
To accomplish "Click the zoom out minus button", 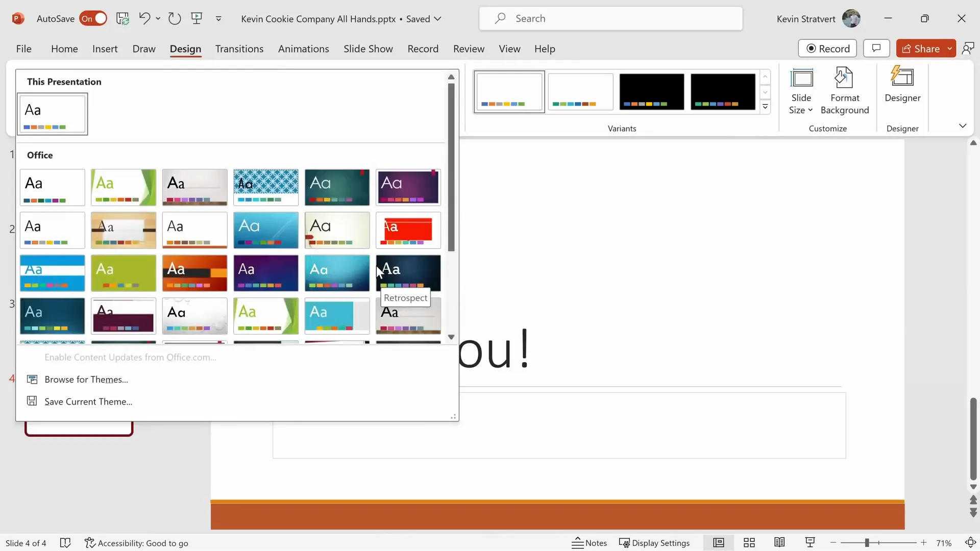I will (834, 543).
